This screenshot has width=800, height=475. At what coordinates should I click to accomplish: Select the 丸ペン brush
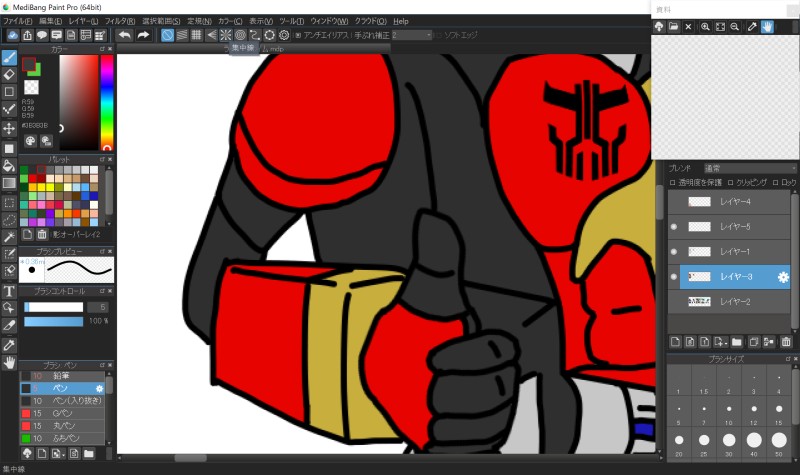(x=62, y=426)
